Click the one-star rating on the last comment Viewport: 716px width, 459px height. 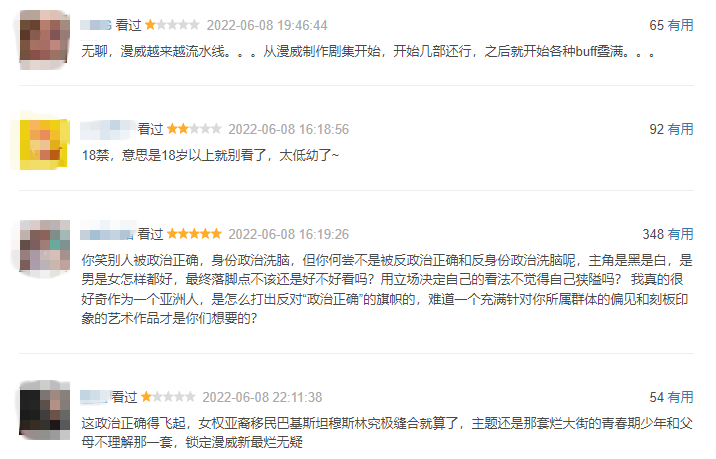pos(168,396)
